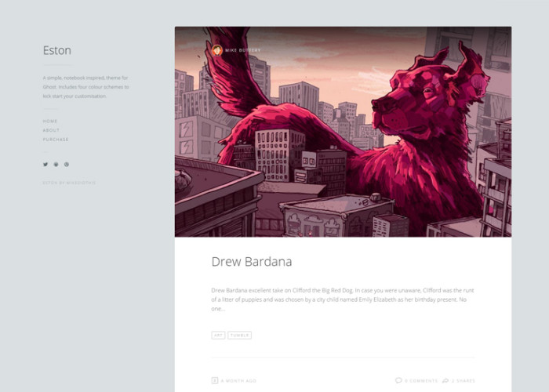Click the share arrow icon
Image resolution: width=549 pixels, height=392 pixels.
[x=445, y=380]
